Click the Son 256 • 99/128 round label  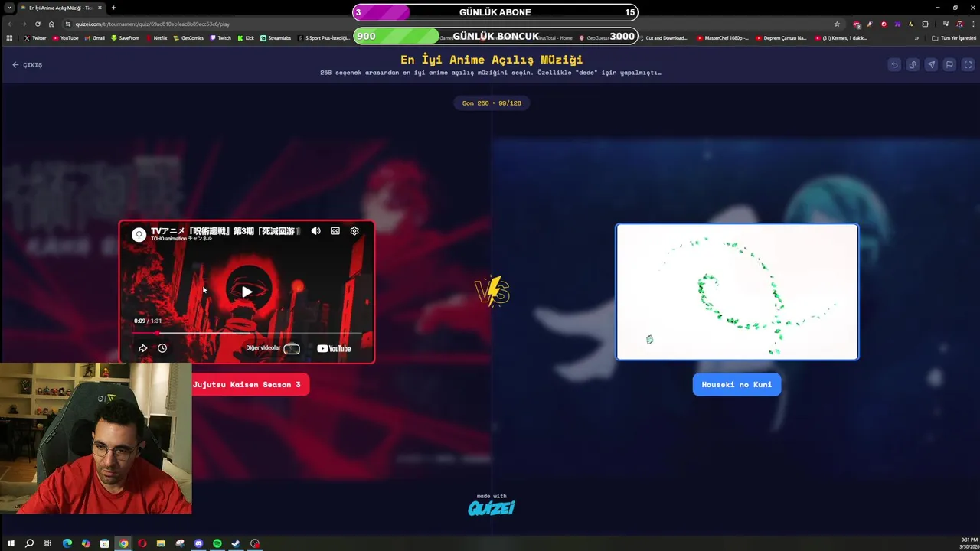[x=492, y=103]
